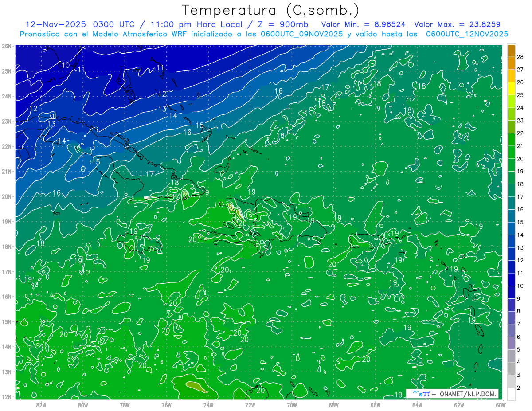Click the 72W longitude axis label
This screenshot has width=532, height=411.
(x=250, y=404)
